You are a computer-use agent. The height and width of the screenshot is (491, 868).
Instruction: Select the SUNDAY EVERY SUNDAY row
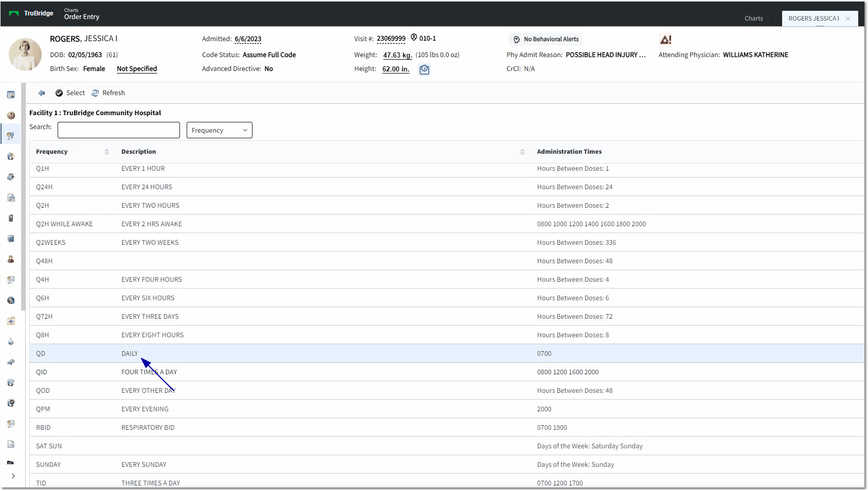coord(447,464)
